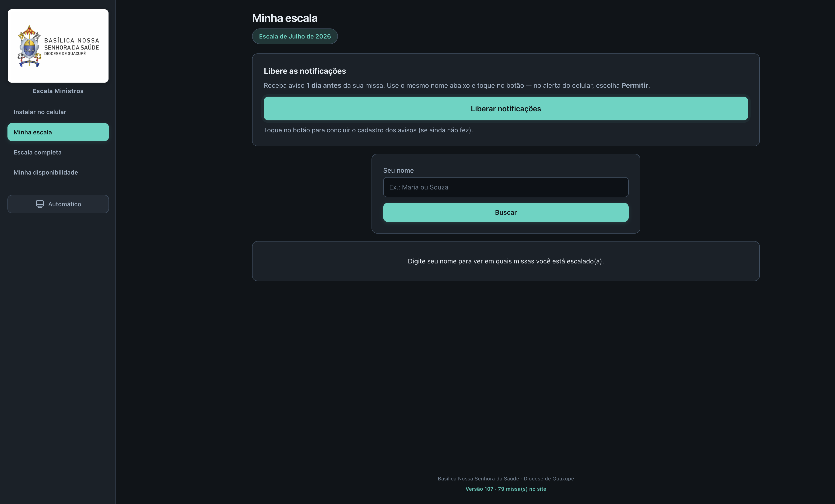Screen dimensions: 835x504
Task: Click the Minha escala page heading
Action: pos(285,18)
